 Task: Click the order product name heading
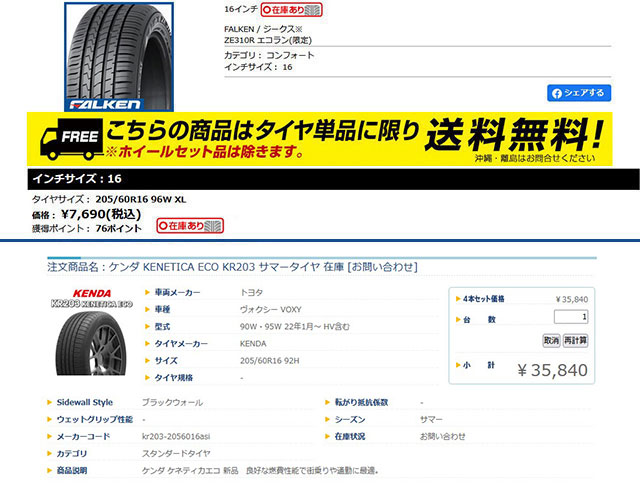point(232,267)
